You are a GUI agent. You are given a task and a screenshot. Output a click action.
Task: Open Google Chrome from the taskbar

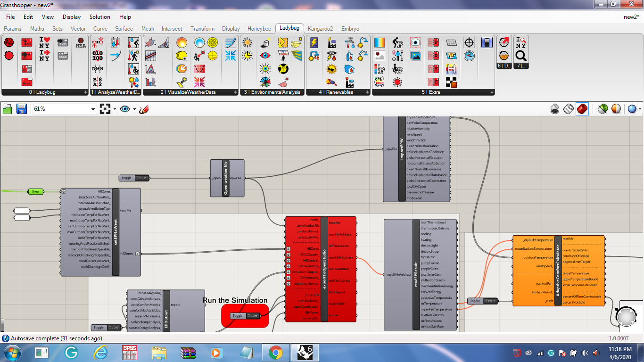click(x=276, y=353)
